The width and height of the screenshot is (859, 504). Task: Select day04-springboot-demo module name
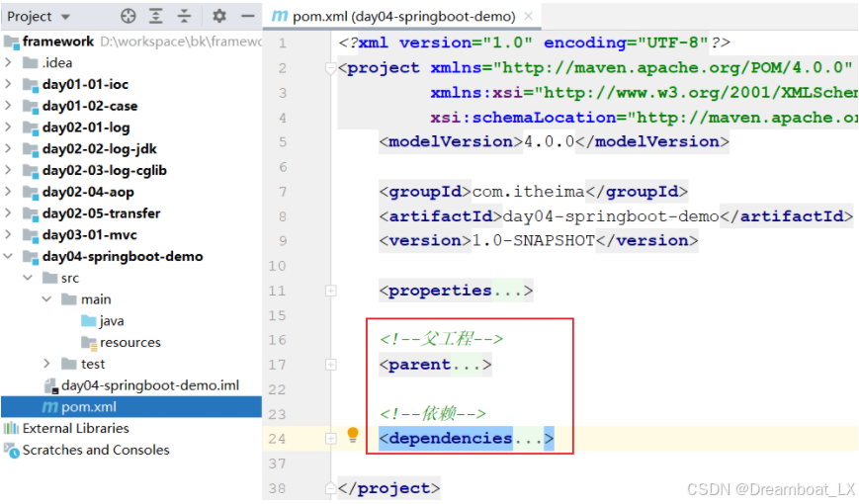point(123,256)
